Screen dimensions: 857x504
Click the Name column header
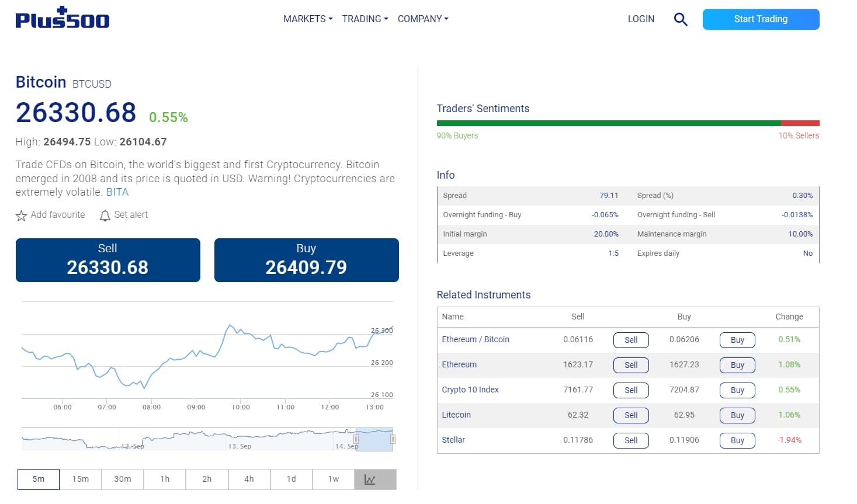coord(453,317)
